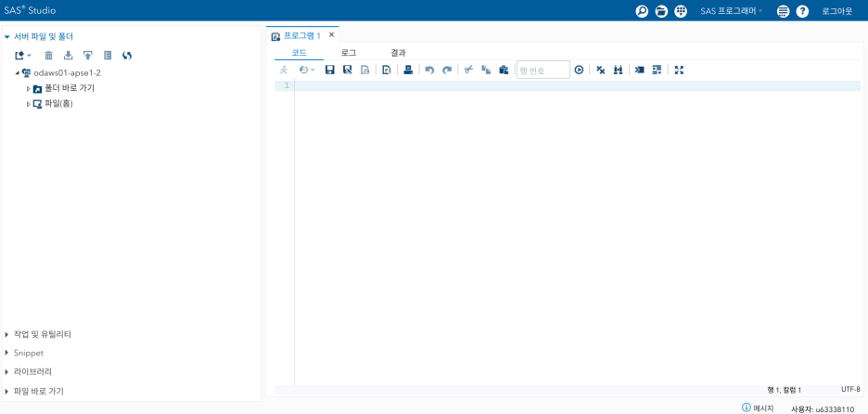868x414 pixels.
Task: Save the program with the floppy-disk icon
Action: coord(330,70)
